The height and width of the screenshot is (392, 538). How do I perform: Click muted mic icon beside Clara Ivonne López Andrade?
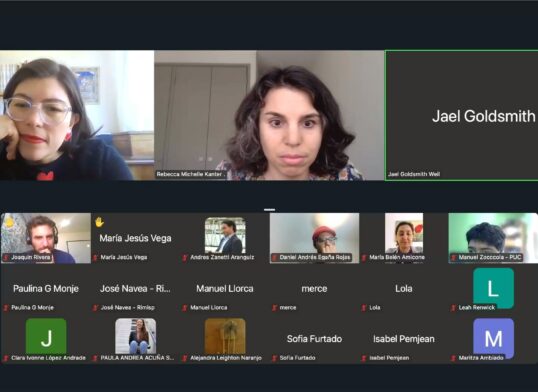click(x=6, y=358)
